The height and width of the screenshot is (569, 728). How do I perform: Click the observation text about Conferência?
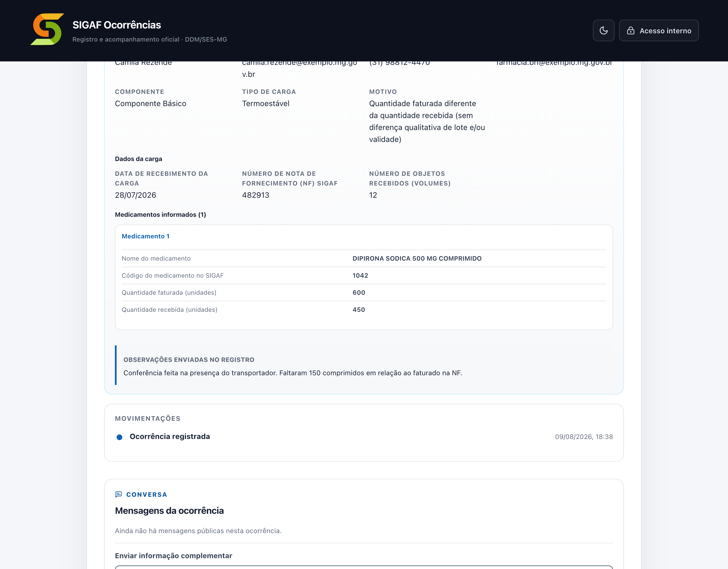tap(293, 373)
